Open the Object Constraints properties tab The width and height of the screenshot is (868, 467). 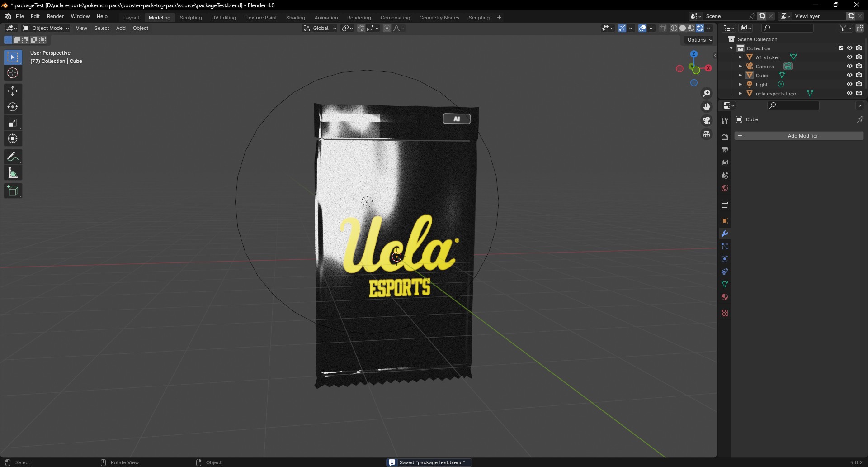point(725,272)
